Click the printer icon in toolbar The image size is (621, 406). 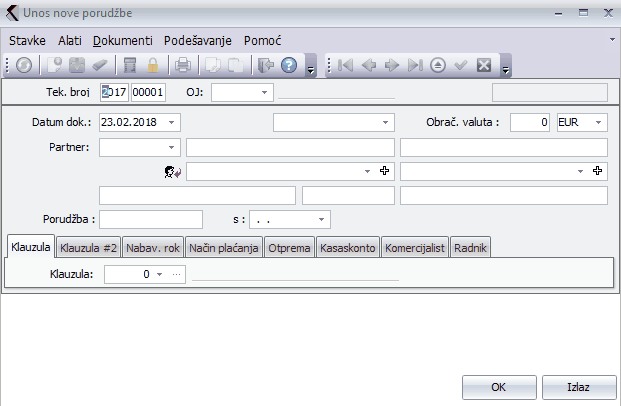point(183,65)
